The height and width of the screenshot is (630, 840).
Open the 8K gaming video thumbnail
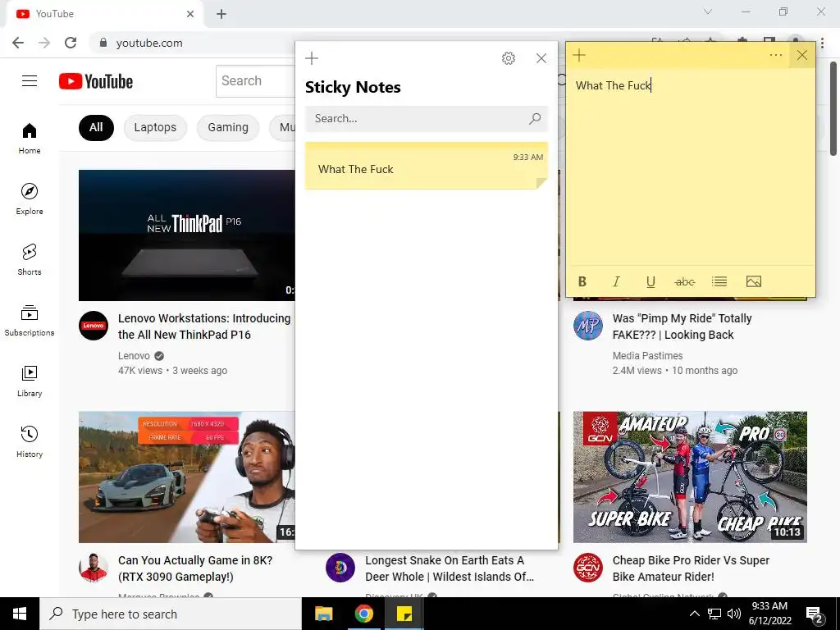[x=186, y=477]
